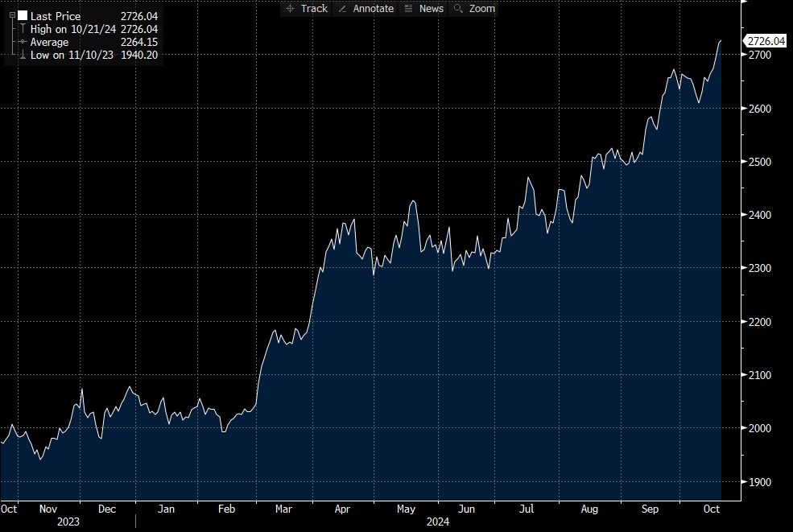Viewport: 793px width, 532px height.
Task: Click the May x-axis label
Action: 406,509
